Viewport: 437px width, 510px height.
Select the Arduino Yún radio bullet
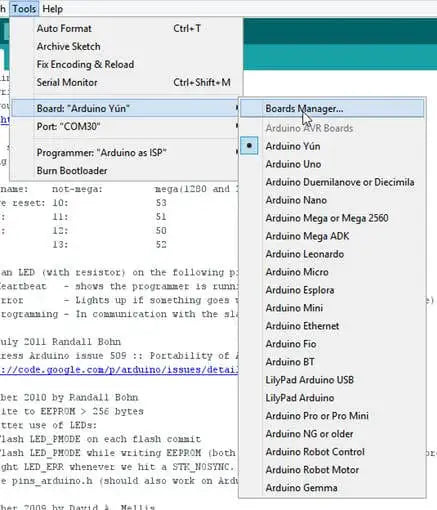coord(249,146)
